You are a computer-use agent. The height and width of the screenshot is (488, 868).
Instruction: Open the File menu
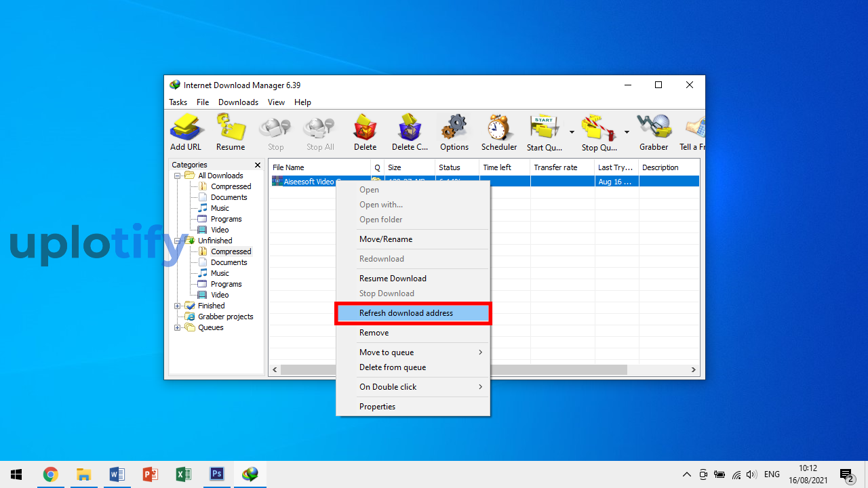[x=203, y=102]
